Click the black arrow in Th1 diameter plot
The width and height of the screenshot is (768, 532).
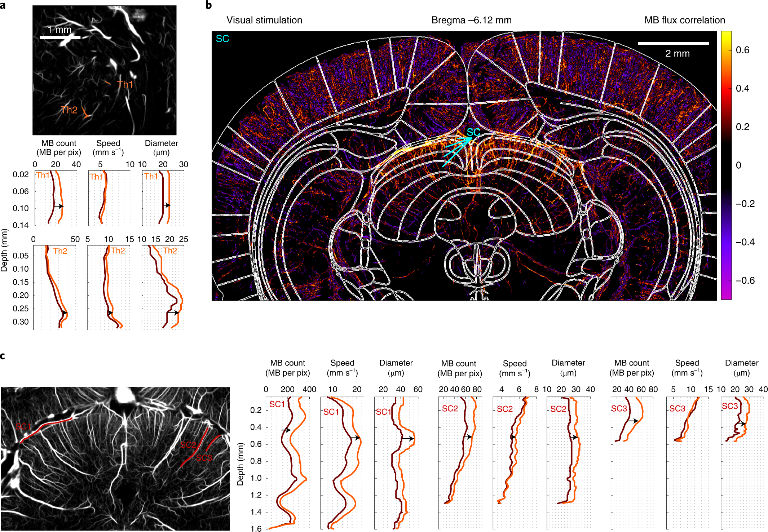tap(168, 205)
